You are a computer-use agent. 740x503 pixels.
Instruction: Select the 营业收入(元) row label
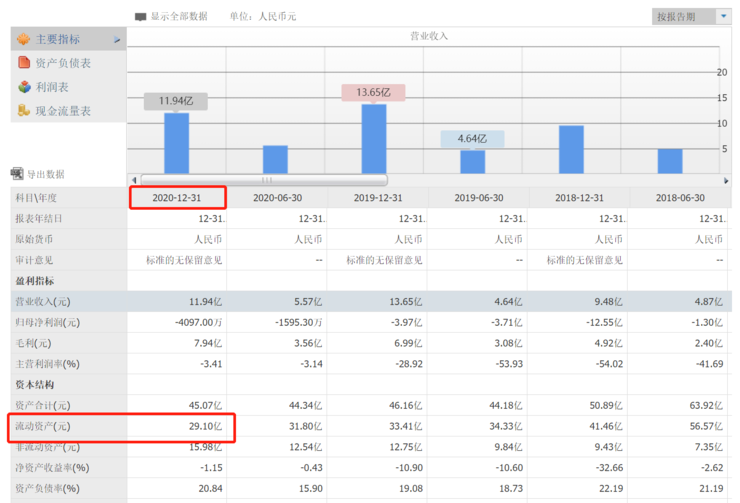tap(42, 301)
